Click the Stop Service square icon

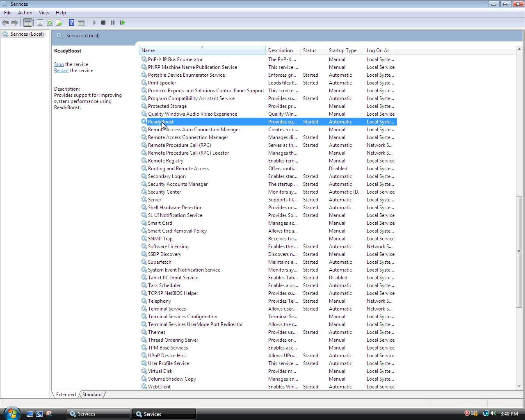click(103, 23)
